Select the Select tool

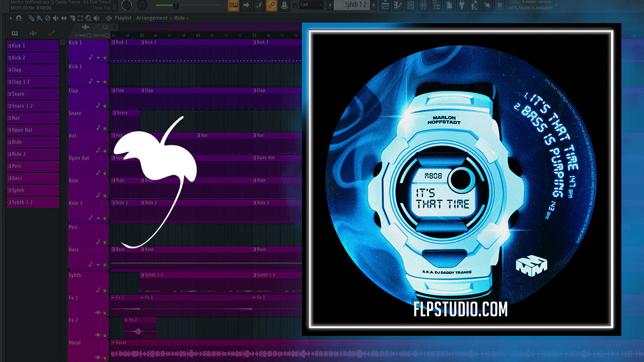pyautogui.click(x=79, y=18)
